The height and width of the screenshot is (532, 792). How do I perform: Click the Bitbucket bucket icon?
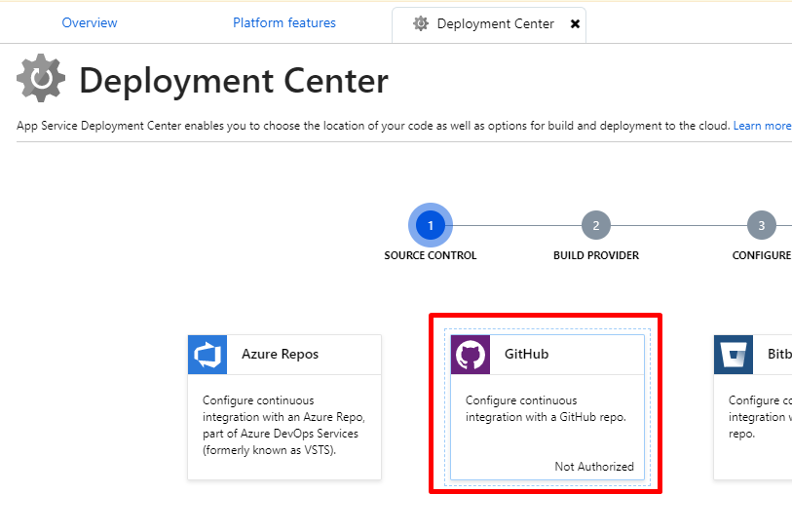(734, 355)
